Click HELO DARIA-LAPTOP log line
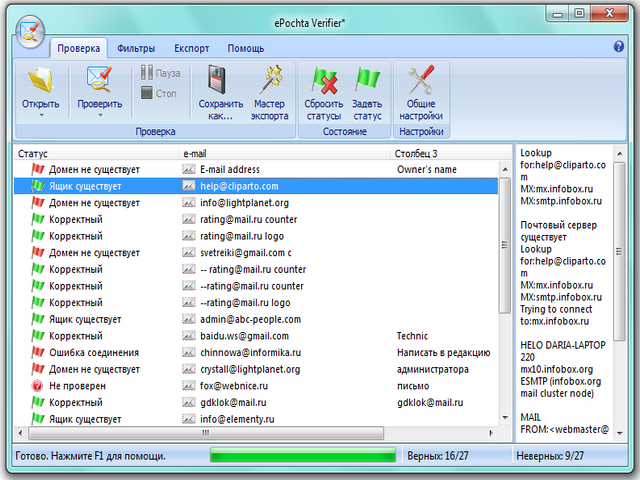Screen dimensions: 640x480 (562, 345)
